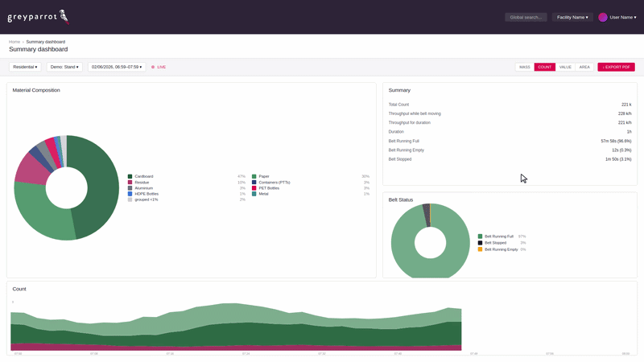The image size is (644, 362).
Task: Toggle Cardboard legend label
Action: pos(144,176)
